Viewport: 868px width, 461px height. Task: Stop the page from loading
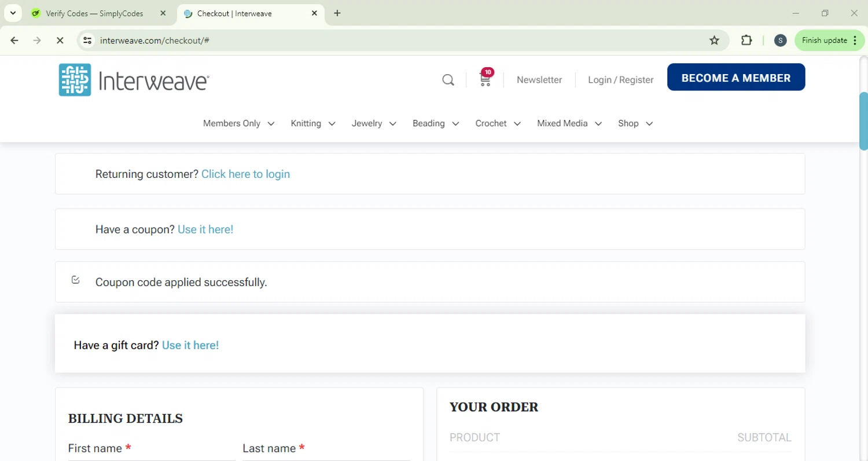60,41
